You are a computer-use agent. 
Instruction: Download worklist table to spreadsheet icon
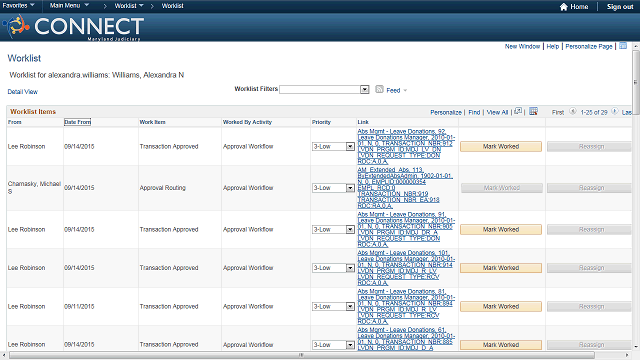click(533, 111)
